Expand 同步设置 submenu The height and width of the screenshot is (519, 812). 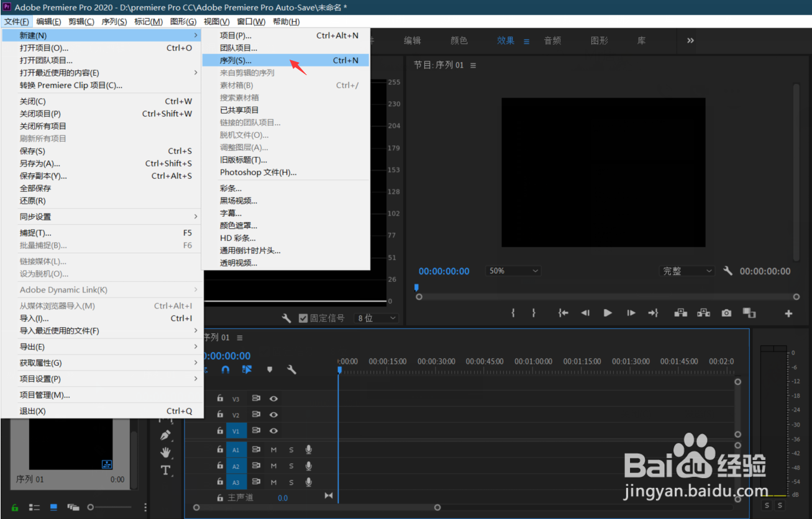tap(102, 217)
